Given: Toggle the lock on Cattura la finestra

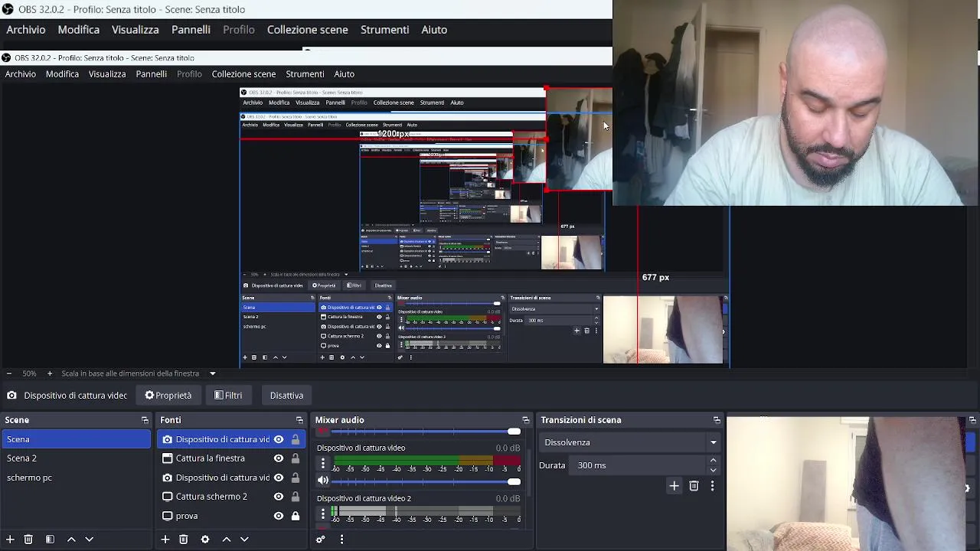Looking at the screenshot, I should 296,458.
